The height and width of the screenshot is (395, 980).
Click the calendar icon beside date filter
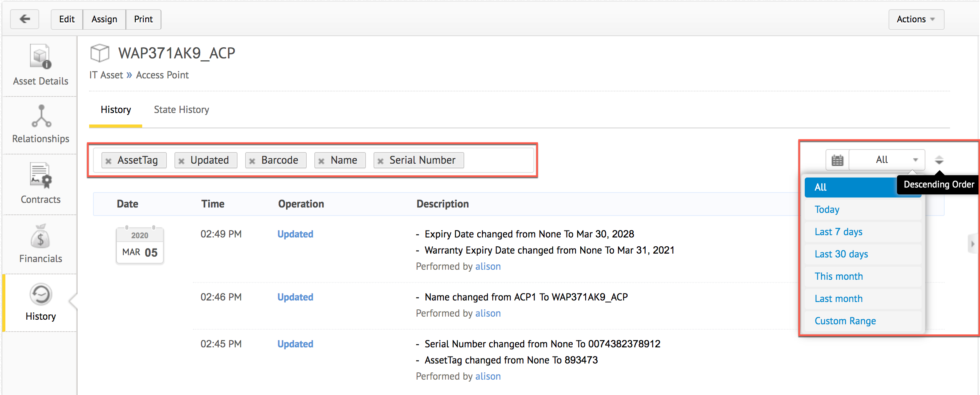point(837,160)
